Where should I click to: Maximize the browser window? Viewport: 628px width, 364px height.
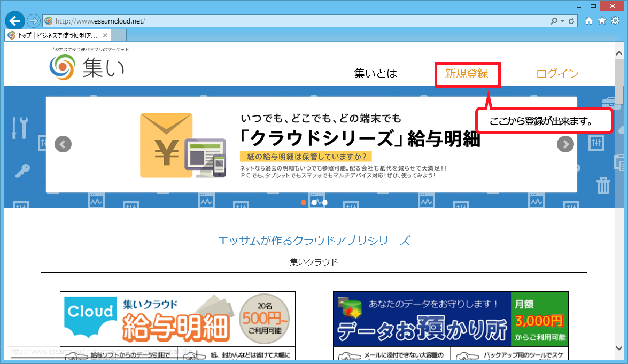point(593,6)
